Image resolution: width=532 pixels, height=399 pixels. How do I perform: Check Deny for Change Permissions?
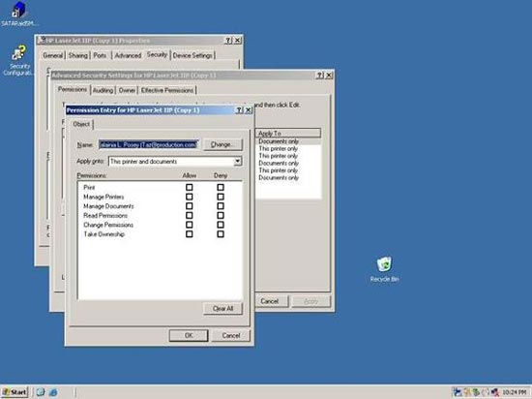click(221, 225)
